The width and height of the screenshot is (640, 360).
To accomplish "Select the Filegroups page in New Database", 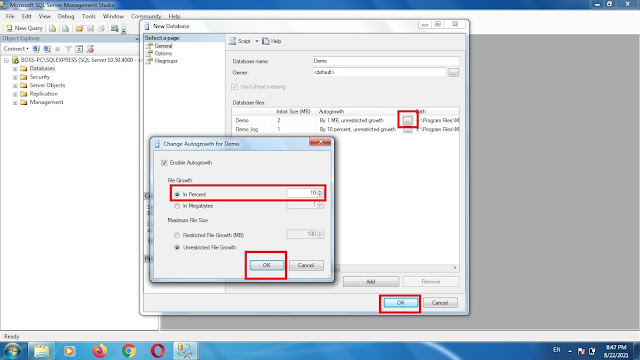I will pos(166,61).
